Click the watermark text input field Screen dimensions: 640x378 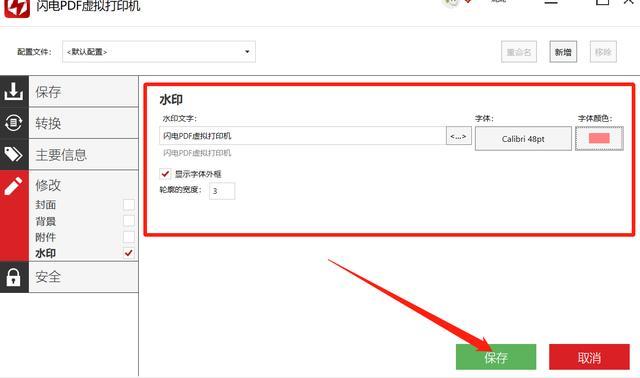point(302,136)
